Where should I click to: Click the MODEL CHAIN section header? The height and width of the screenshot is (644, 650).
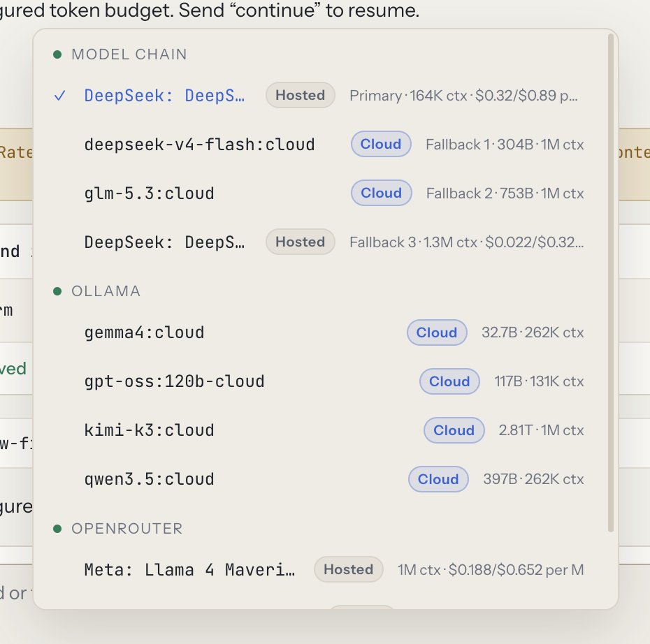129,54
